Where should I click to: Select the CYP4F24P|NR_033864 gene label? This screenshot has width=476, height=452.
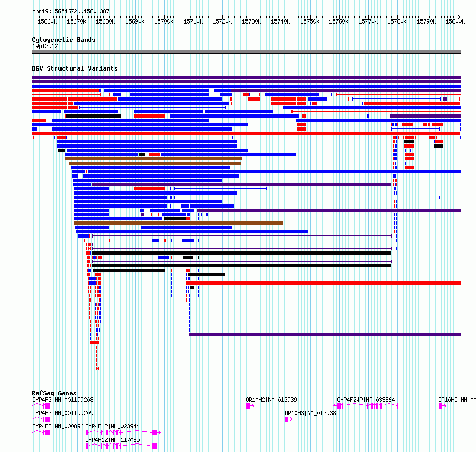pyautogui.click(x=366, y=400)
